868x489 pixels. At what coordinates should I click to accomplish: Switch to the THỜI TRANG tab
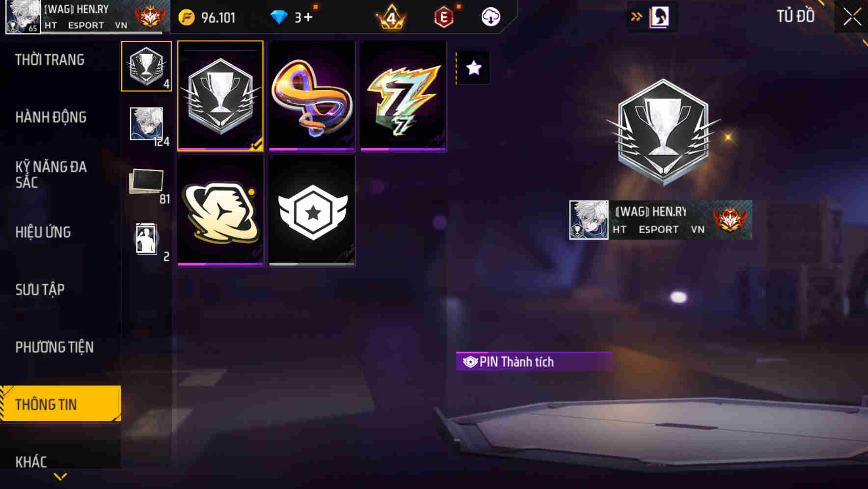point(50,60)
